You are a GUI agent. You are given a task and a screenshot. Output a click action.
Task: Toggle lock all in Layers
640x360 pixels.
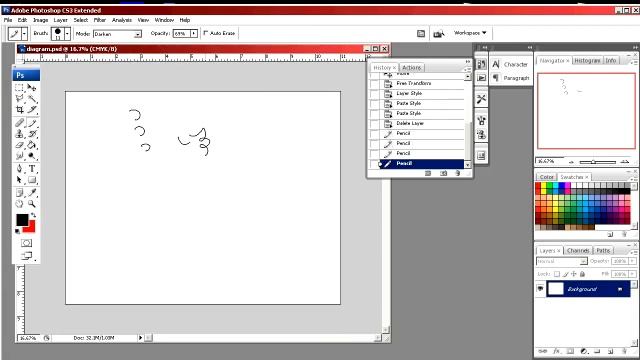coord(582,274)
